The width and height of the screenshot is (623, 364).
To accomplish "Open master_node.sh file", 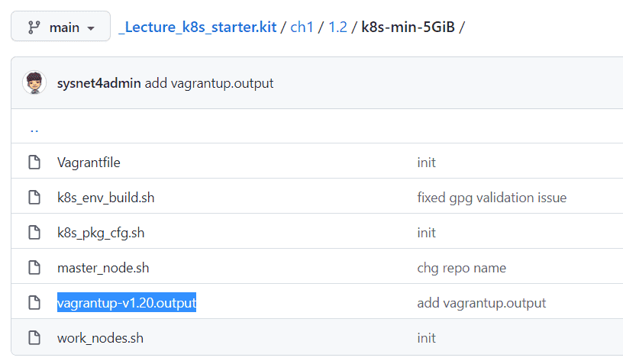I will click(103, 268).
